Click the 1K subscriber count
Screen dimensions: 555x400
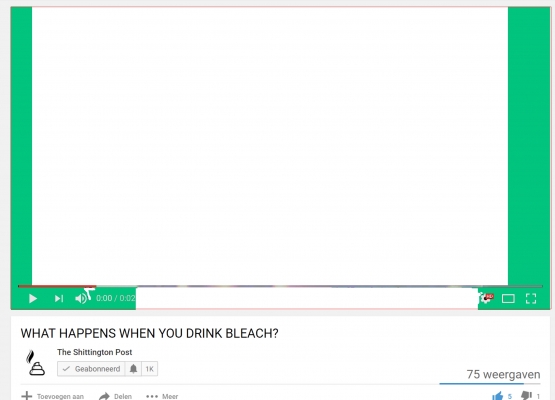149,369
